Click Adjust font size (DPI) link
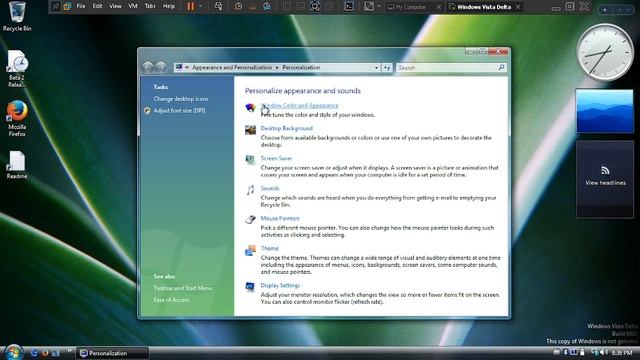The width and height of the screenshot is (640, 360). (179, 111)
